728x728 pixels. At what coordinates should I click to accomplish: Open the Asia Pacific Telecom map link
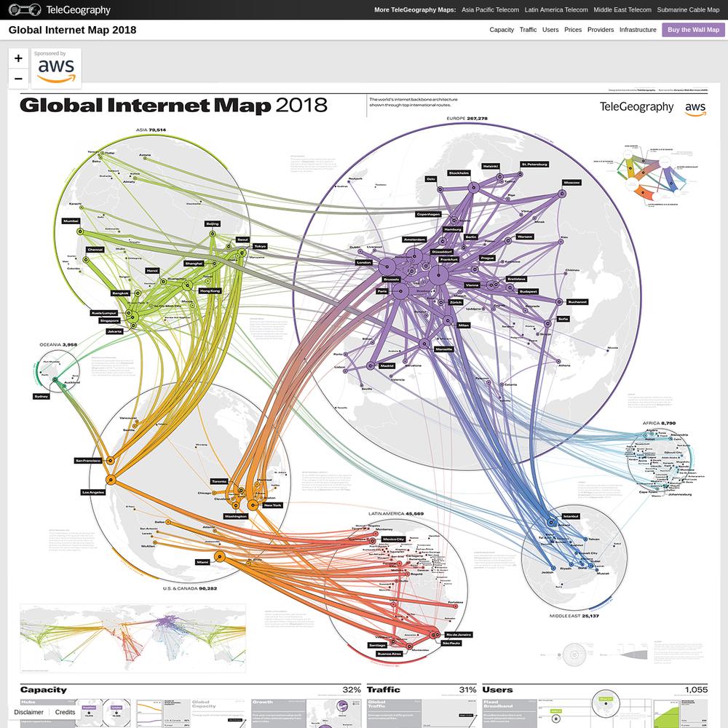490,9
